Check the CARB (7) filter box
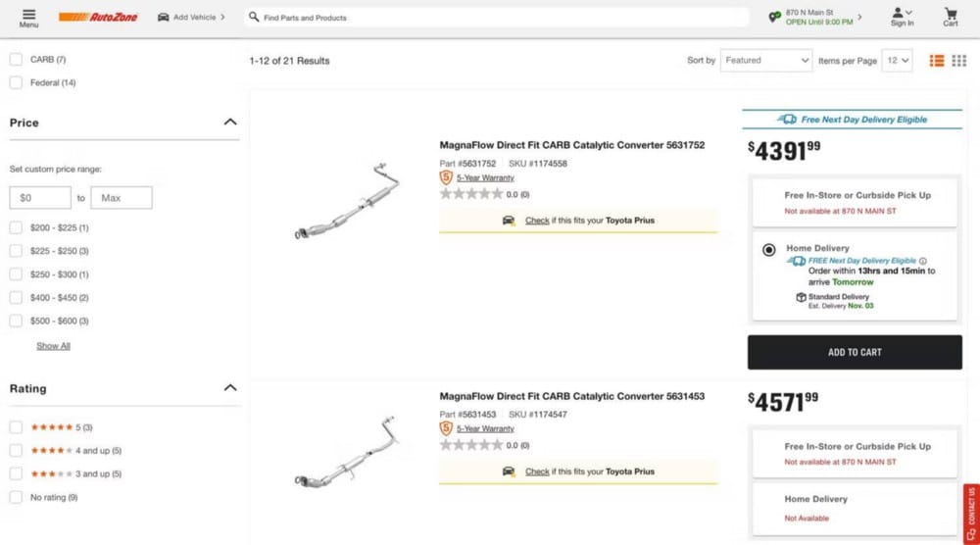 click(x=16, y=60)
